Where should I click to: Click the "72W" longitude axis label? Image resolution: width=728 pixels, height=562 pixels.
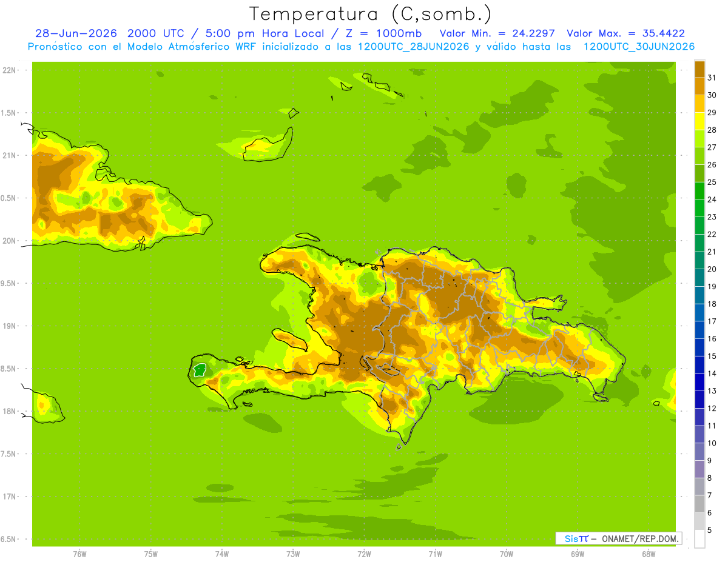point(364,554)
